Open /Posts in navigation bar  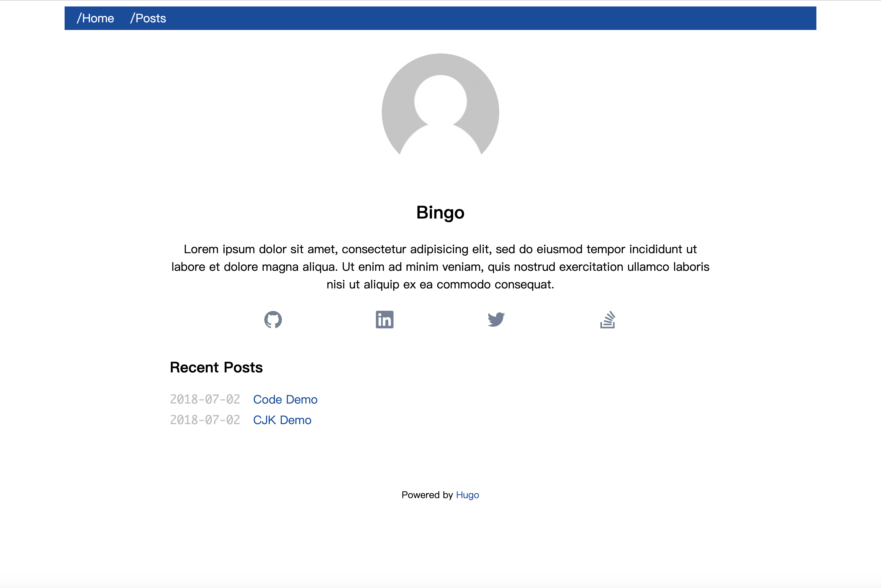[x=148, y=19]
